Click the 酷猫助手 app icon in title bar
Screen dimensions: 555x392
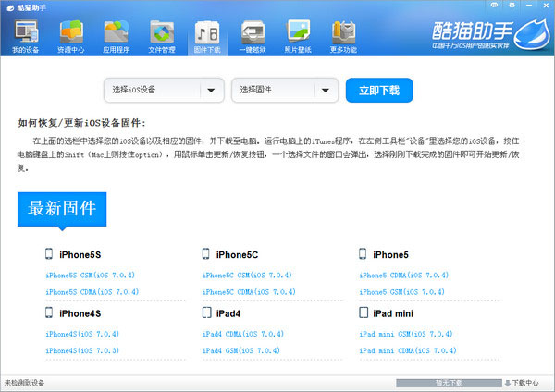coord(10,7)
